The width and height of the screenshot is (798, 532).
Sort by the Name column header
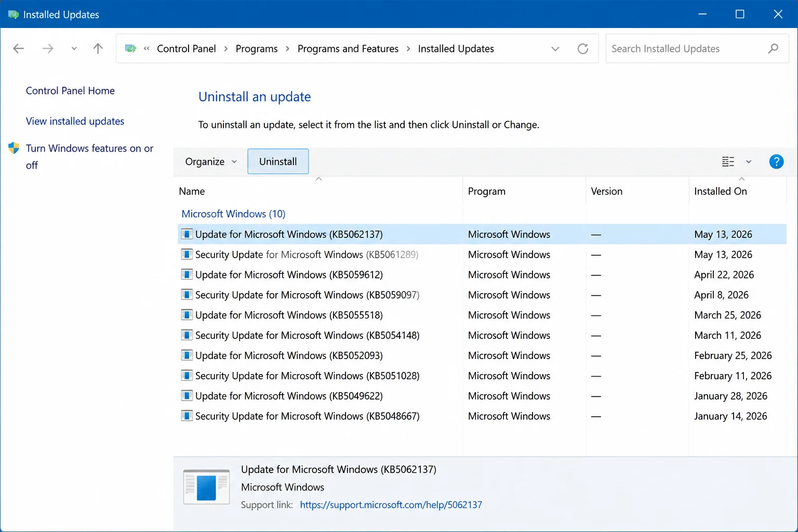point(318,191)
